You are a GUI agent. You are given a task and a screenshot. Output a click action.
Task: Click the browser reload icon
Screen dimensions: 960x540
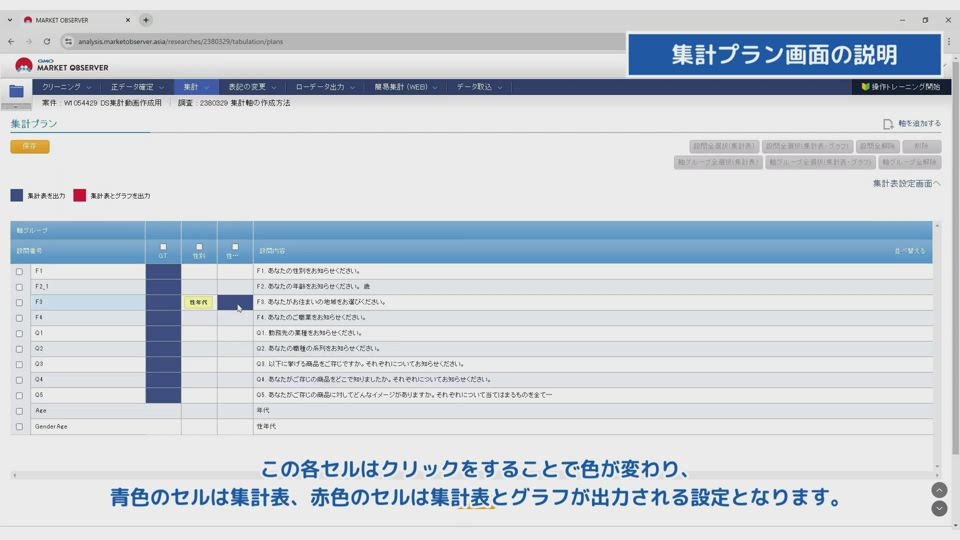(46, 41)
